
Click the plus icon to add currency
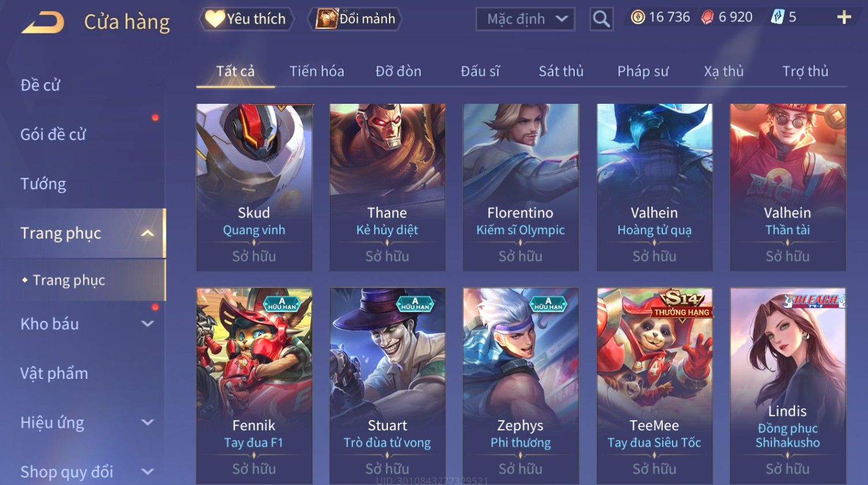pyautogui.click(x=844, y=17)
